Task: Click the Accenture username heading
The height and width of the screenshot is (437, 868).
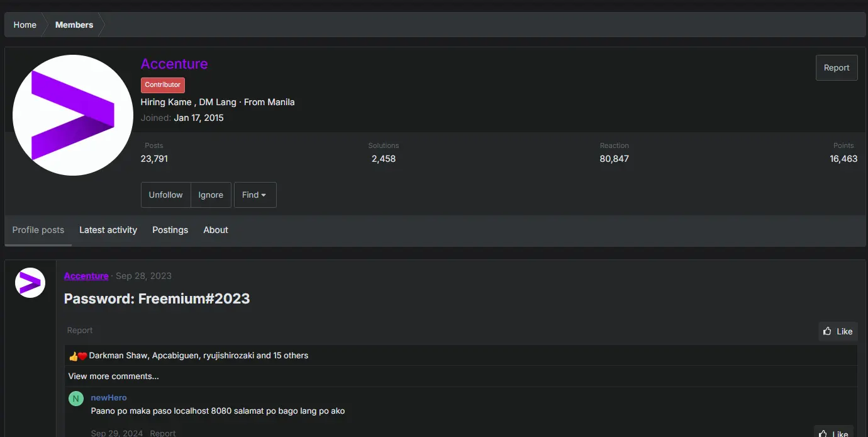Action: click(x=174, y=64)
